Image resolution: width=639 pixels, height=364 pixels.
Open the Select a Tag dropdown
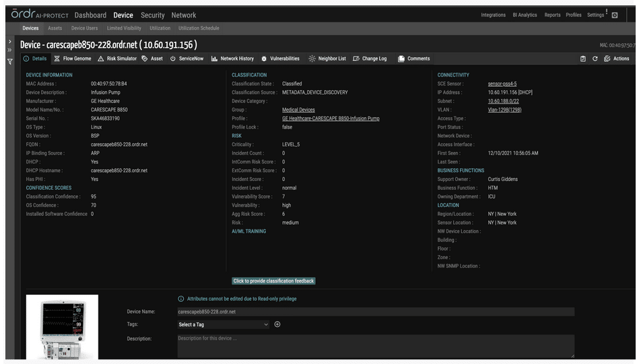[x=224, y=324]
